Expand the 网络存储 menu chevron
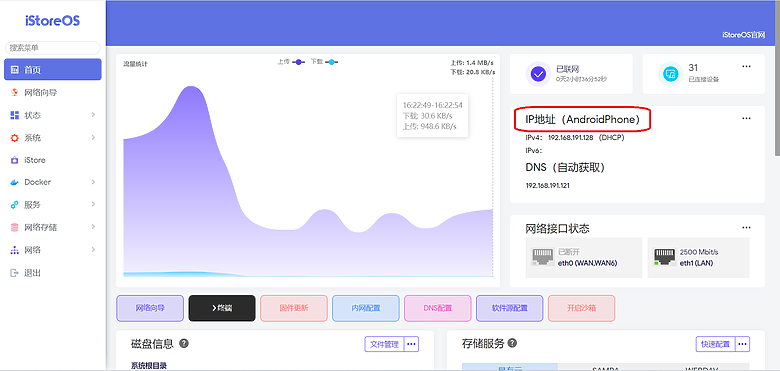The height and width of the screenshot is (371, 780). coord(93,227)
